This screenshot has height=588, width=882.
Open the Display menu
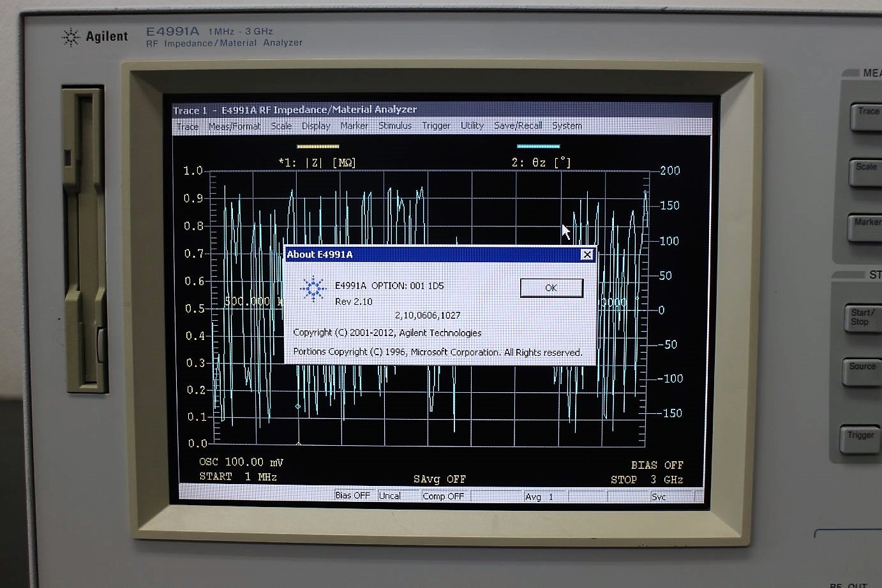click(x=316, y=126)
